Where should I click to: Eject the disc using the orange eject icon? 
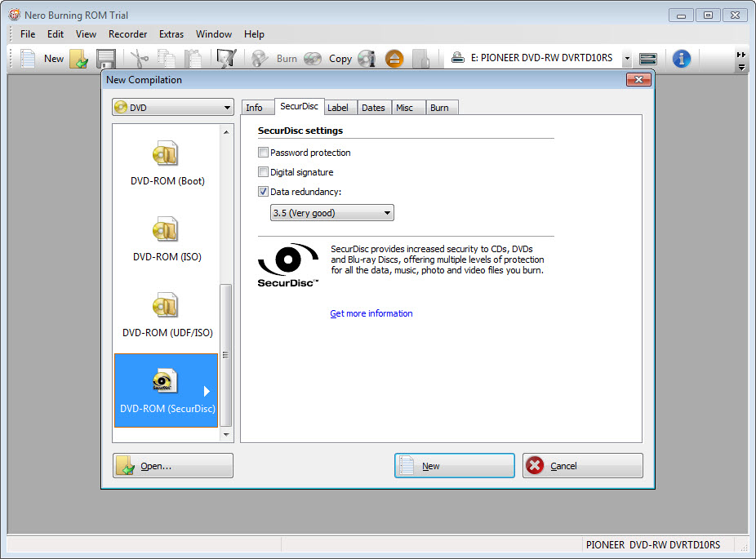click(394, 58)
